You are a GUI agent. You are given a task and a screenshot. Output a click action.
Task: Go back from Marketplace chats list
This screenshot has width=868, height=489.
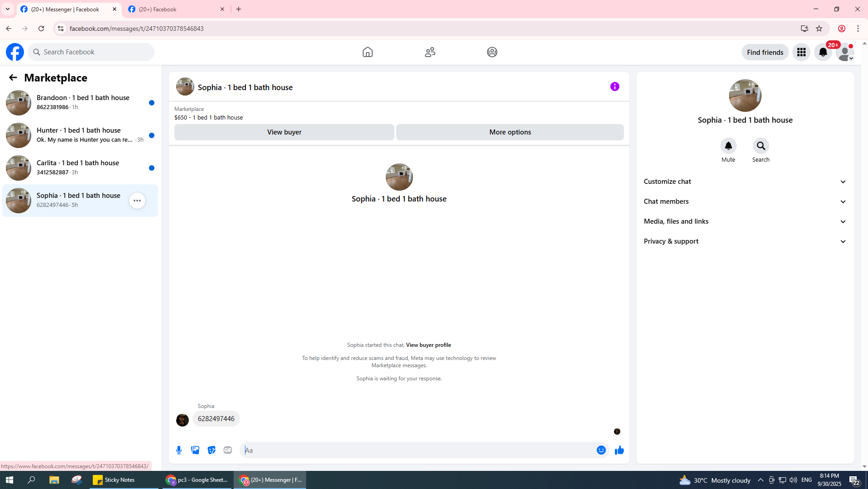pos(13,77)
